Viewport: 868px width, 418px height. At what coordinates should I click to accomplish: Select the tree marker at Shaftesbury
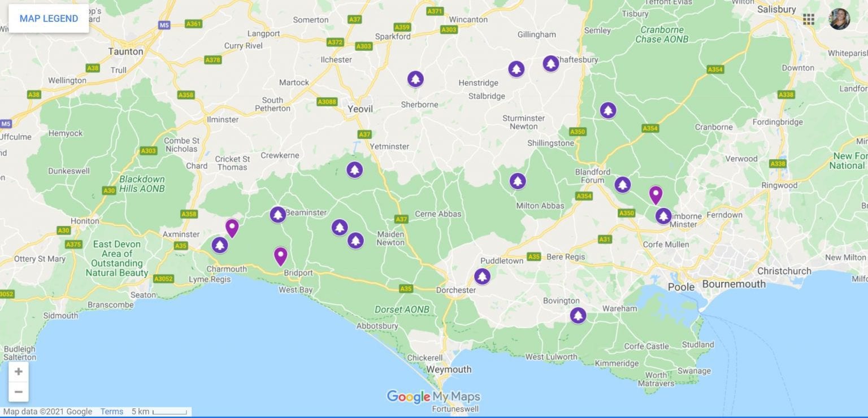point(551,64)
